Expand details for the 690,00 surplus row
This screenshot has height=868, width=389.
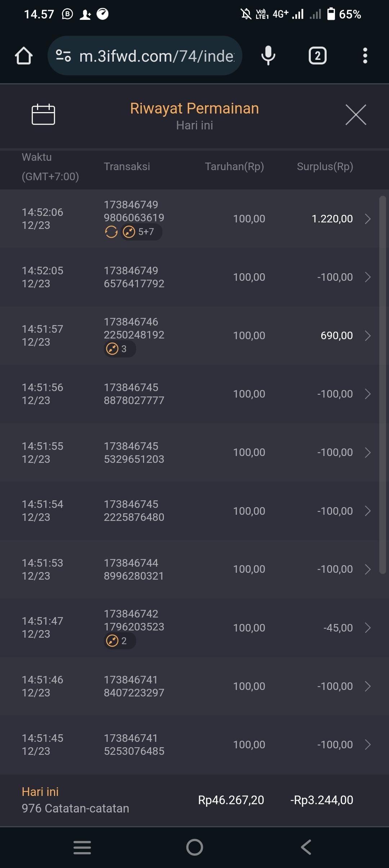click(x=367, y=336)
